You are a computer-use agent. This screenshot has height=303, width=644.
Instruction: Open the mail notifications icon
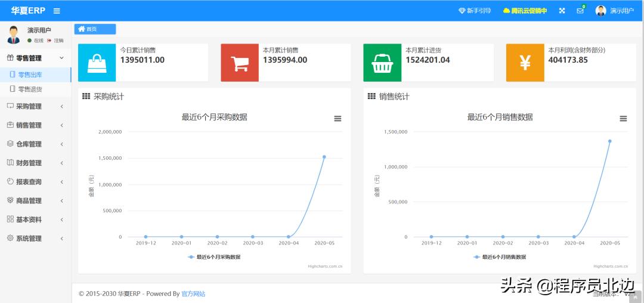[580, 11]
